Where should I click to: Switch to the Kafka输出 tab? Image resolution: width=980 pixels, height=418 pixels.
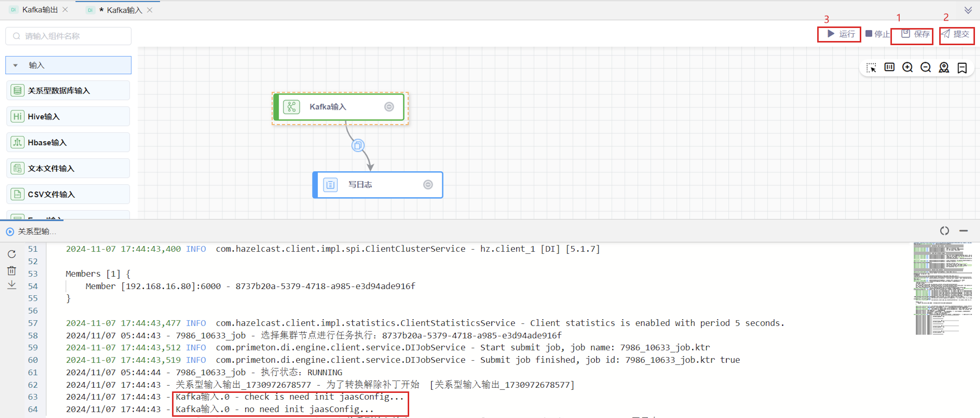39,10
